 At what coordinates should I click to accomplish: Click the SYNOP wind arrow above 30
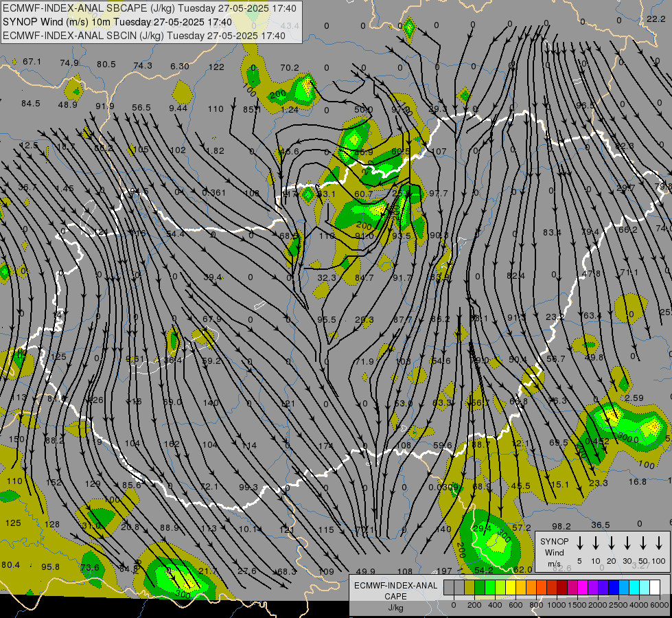coord(627,542)
